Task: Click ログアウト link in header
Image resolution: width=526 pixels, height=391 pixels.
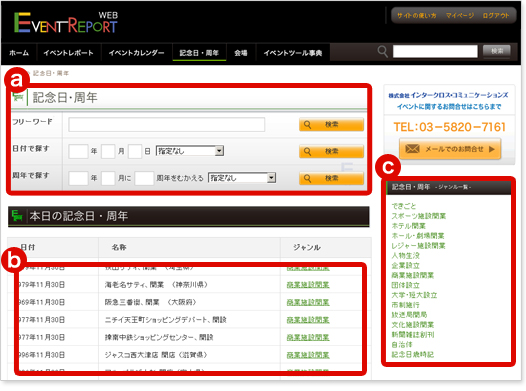Action: [496, 15]
